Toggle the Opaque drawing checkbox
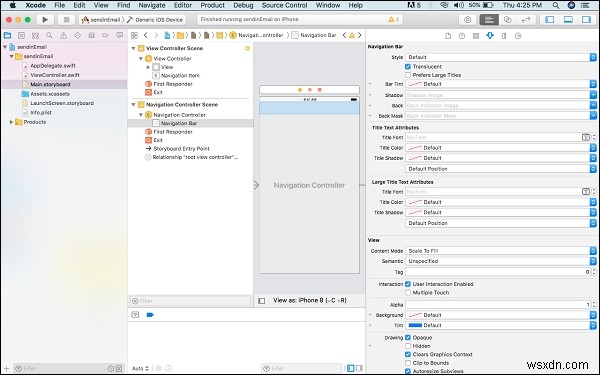600x375 pixels. coord(408,338)
